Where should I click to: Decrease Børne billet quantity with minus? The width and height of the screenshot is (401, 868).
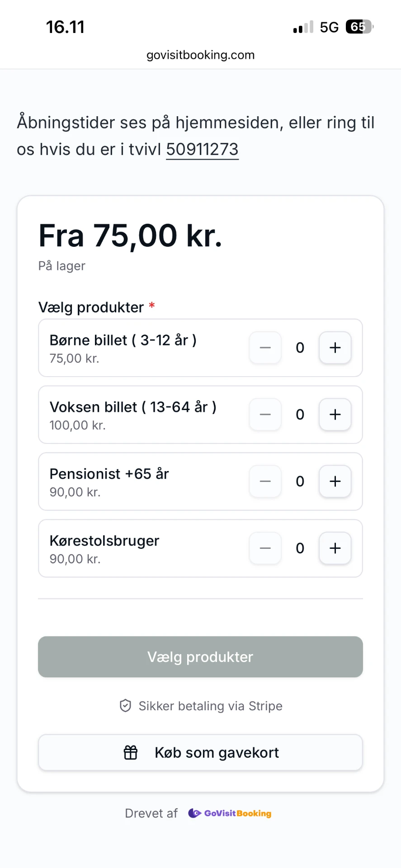(x=265, y=348)
